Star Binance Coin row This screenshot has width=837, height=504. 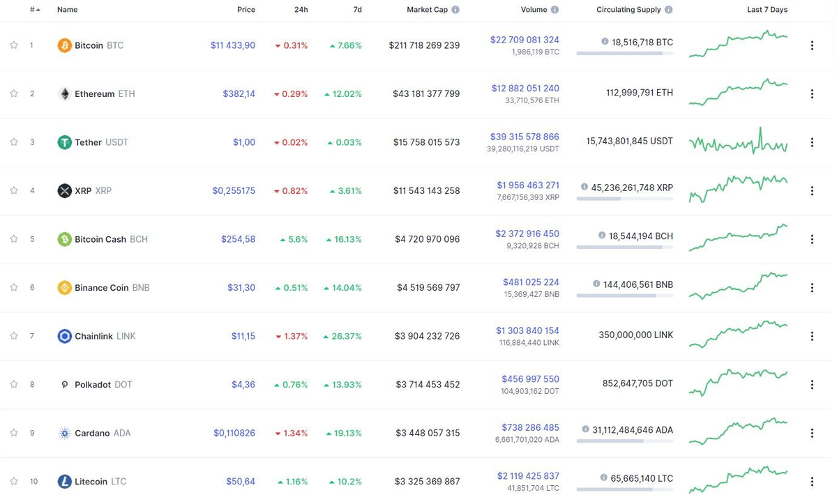(14, 287)
